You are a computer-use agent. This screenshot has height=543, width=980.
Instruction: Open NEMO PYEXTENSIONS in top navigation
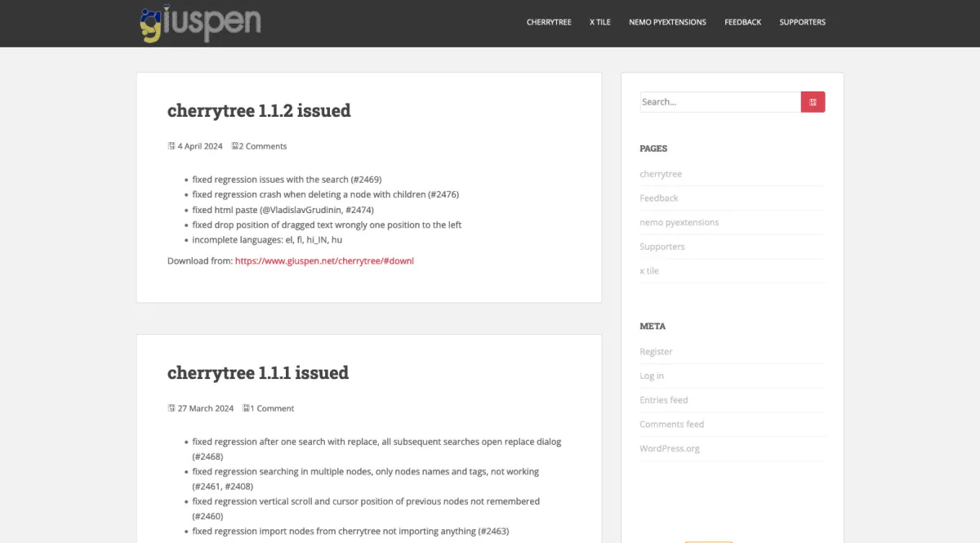click(667, 22)
